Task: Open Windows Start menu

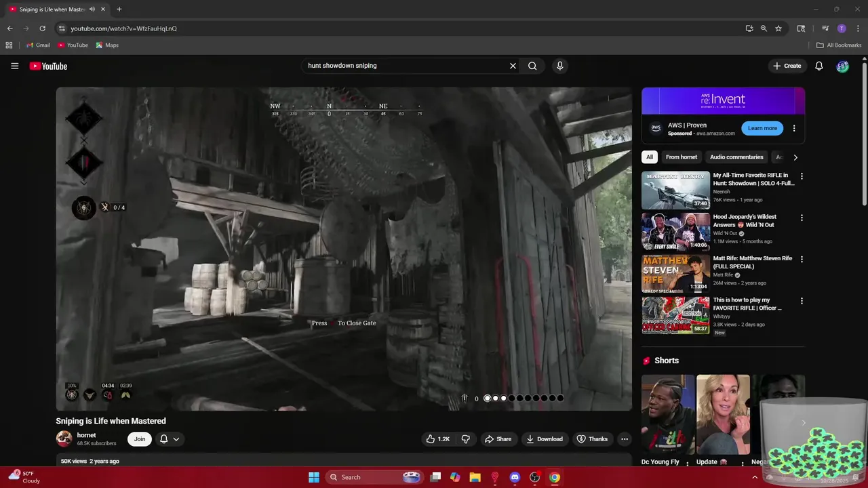Action: click(314, 477)
